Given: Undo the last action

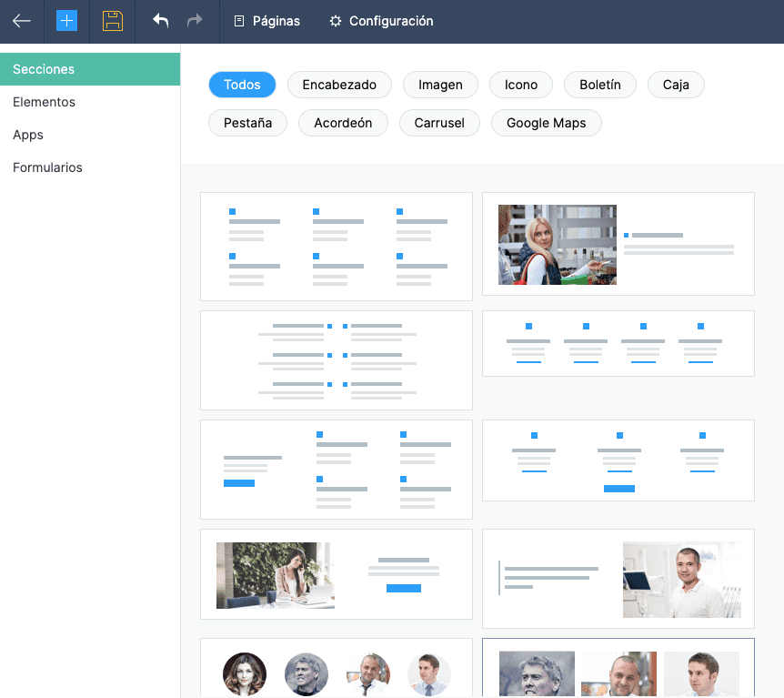Looking at the screenshot, I should pos(160,21).
